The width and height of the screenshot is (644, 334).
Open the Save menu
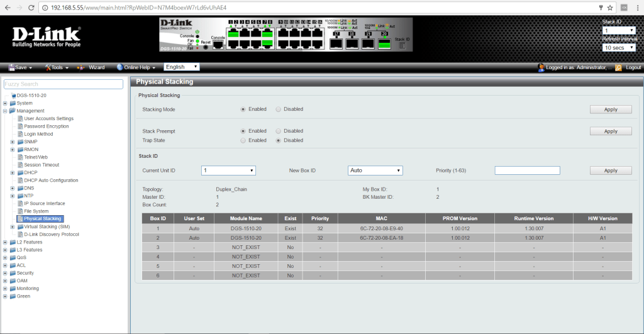pos(21,67)
